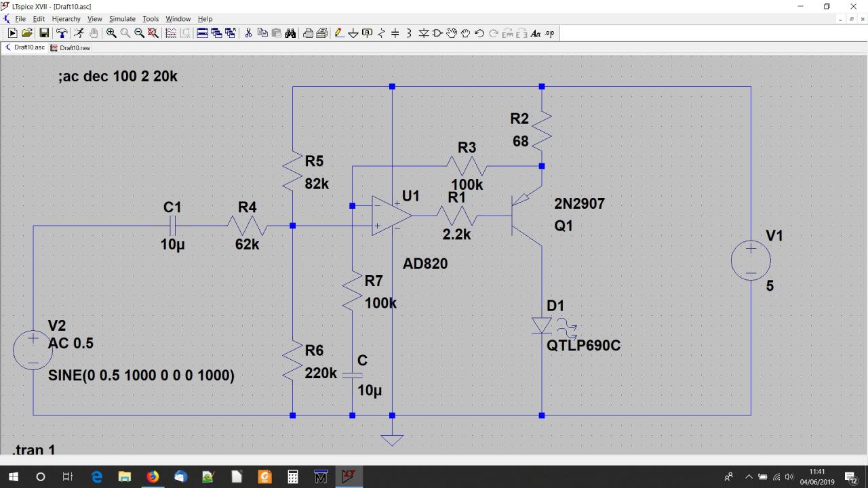The image size is (868, 488).
Task: Open File Explorer from the taskbar
Action: pyautogui.click(x=125, y=476)
